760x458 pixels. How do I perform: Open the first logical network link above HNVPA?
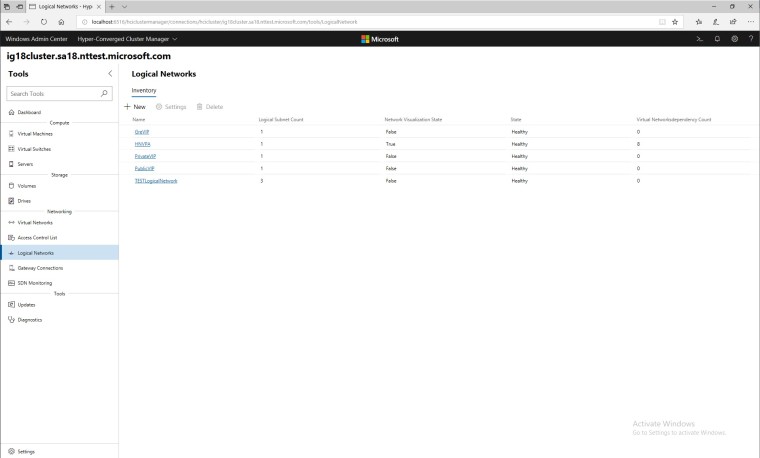point(142,132)
